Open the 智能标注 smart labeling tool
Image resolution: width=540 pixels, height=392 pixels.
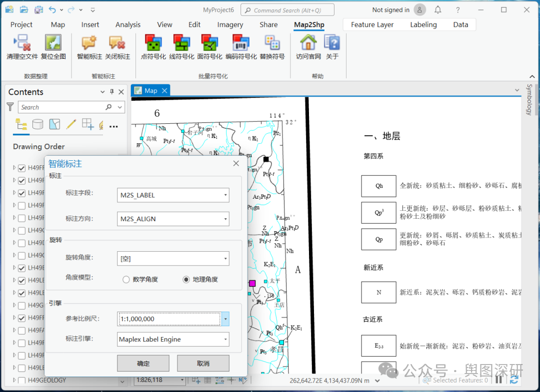tap(89, 43)
